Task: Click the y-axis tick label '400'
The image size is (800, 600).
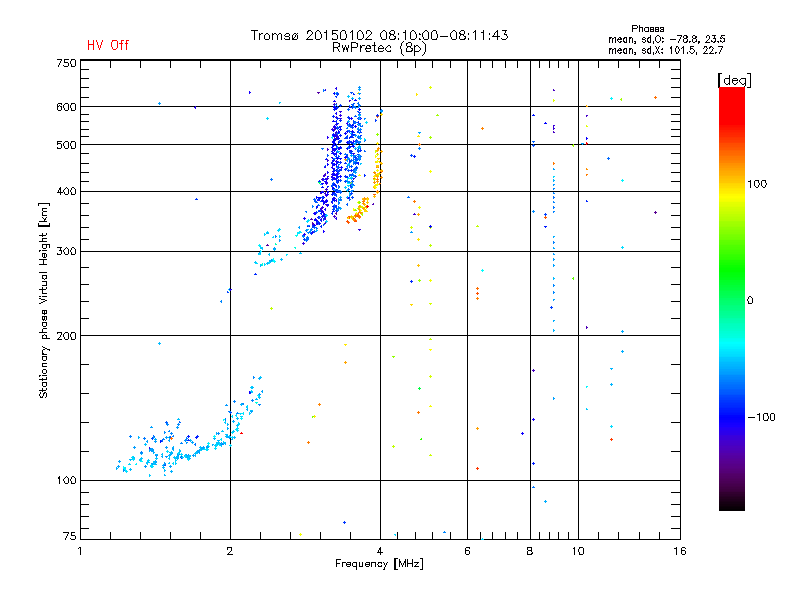Action: point(66,191)
